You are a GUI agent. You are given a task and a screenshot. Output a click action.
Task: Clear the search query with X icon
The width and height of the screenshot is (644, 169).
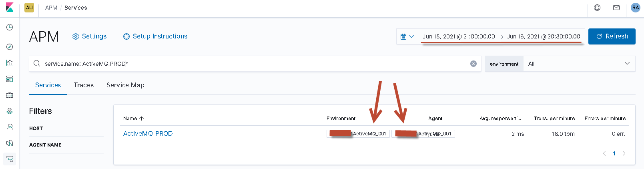click(473, 64)
